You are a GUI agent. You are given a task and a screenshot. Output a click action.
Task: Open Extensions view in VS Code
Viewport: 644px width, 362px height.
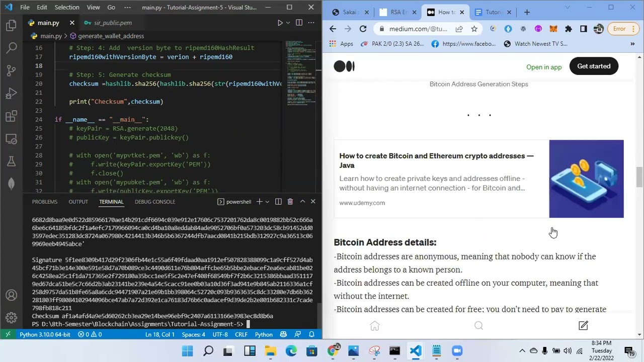pyautogui.click(x=12, y=116)
